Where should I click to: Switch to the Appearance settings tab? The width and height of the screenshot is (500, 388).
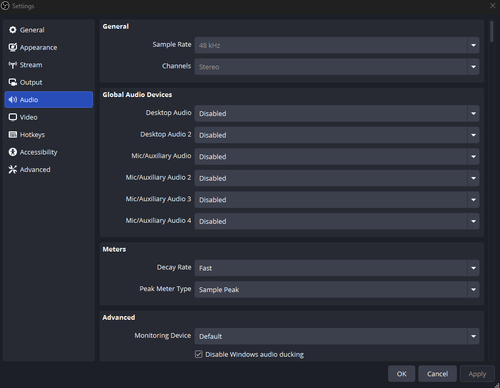tap(49, 47)
